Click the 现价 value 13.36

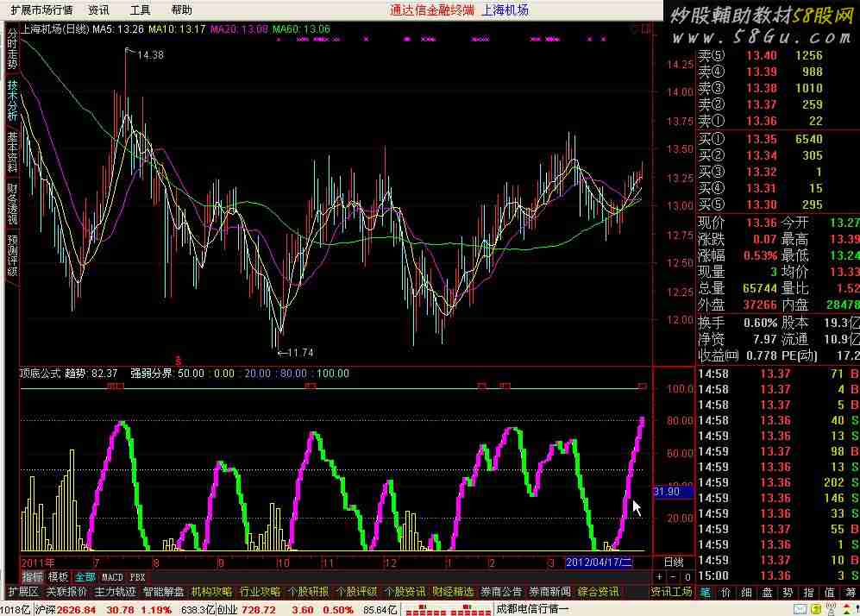click(762, 223)
